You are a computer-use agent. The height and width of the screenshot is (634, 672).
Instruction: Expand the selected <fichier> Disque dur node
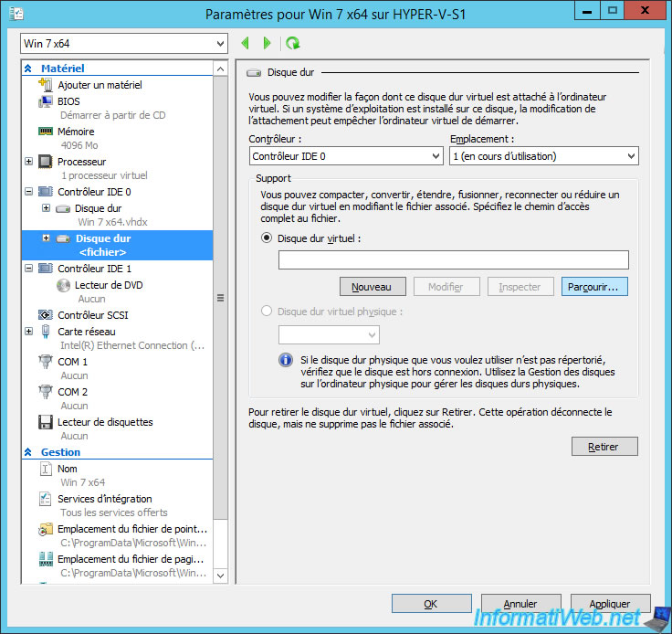[x=46, y=238]
